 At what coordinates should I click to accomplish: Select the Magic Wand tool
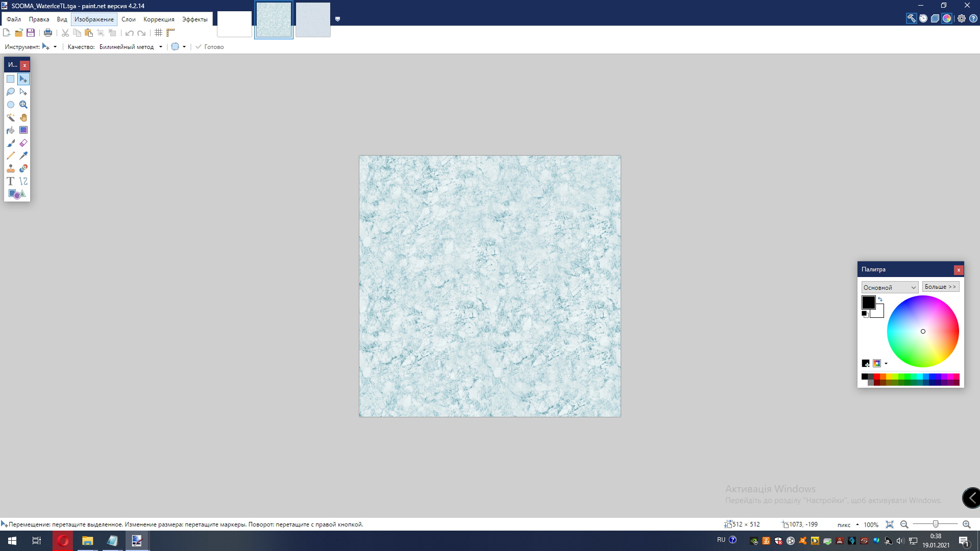[11, 117]
